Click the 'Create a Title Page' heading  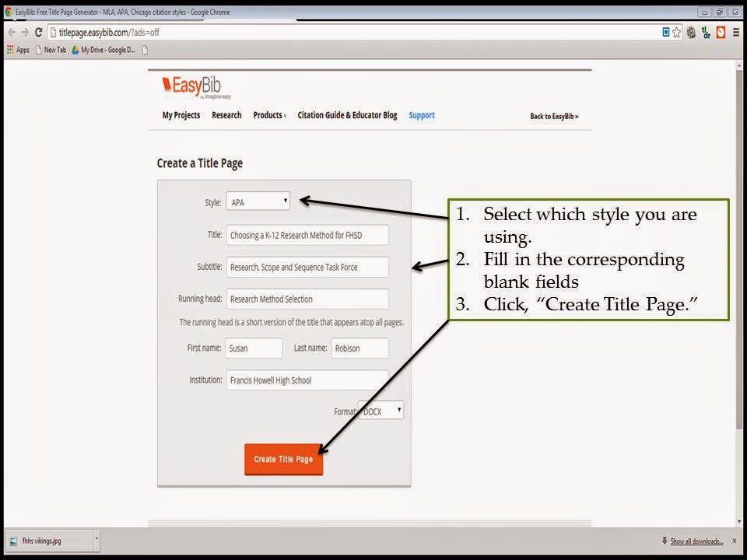coord(200,163)
